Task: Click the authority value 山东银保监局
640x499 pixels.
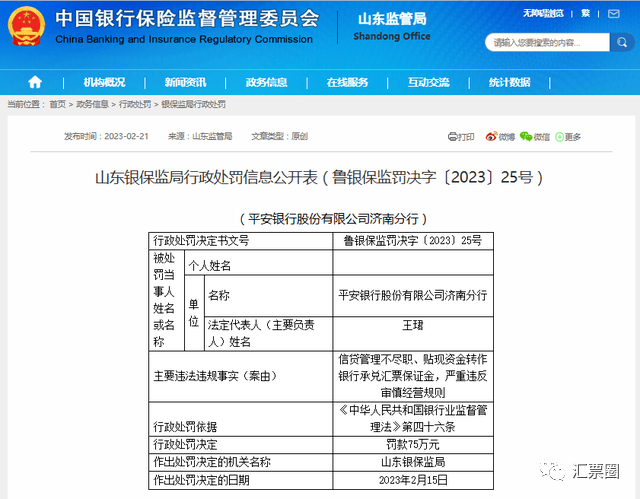Action: [413, 462]
